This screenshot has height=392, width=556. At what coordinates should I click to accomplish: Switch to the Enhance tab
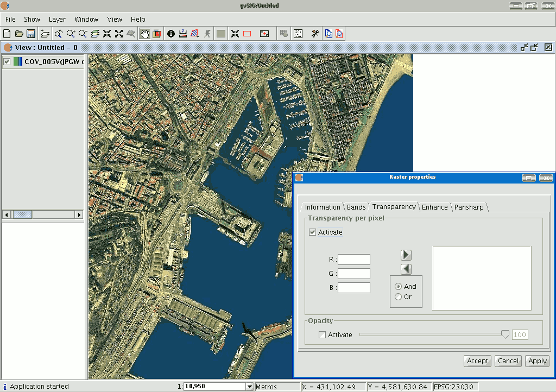click(434, 207)
